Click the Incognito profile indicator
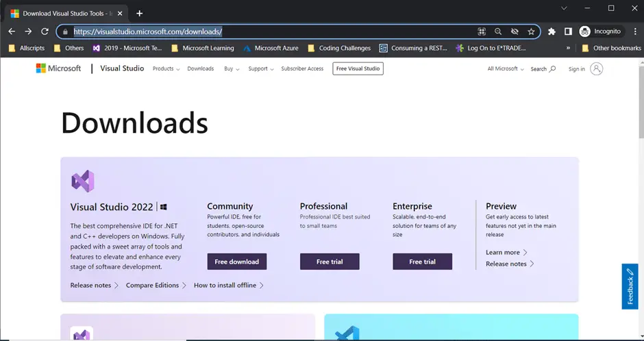This screenshot has height=341, width=644. tap(600, 31)
